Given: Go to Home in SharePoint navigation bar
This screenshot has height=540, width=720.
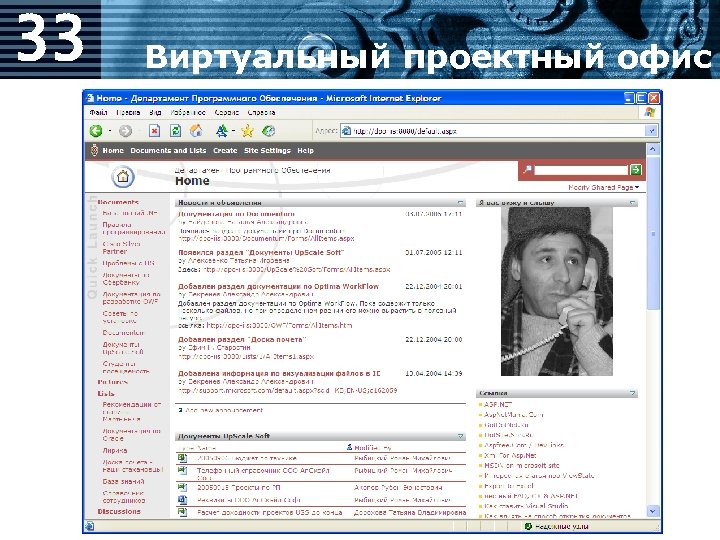Looking at the screenshot, I should point(113,151).
